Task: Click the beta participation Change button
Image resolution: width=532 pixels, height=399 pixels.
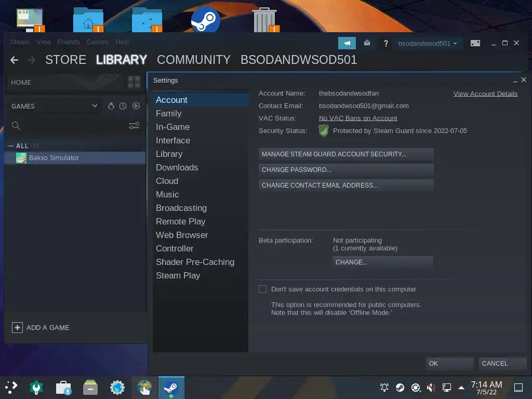Action: [383, 262]
